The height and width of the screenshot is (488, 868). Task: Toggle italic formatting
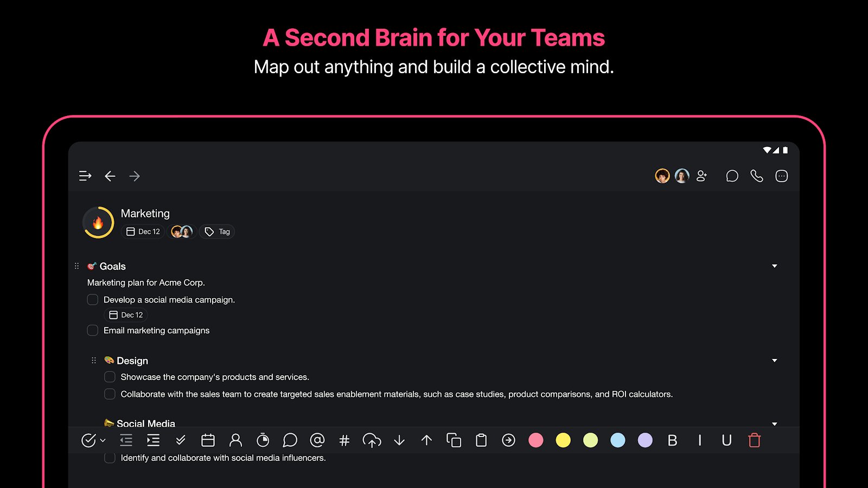pyautogui.click(x=700, y=440)
